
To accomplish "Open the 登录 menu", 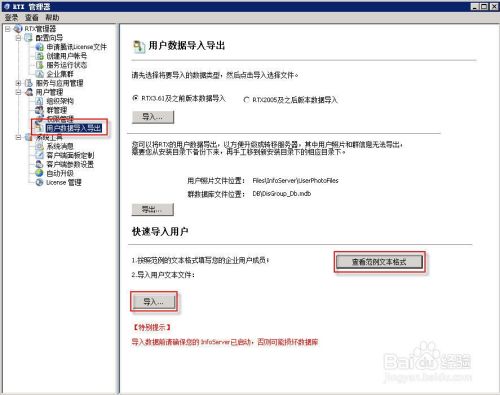I will click(x=11, y=17).
